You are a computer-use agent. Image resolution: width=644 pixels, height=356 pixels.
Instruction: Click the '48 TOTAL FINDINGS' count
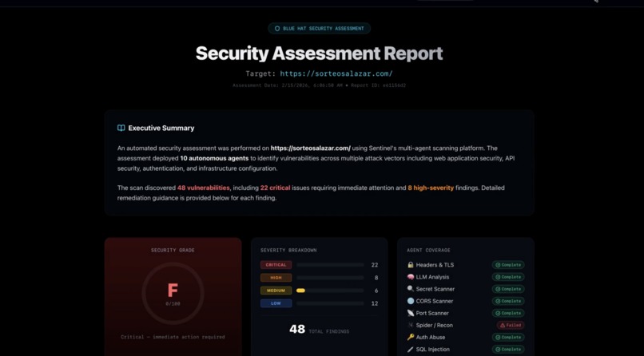pyautogui.click(x=319, y=330)
